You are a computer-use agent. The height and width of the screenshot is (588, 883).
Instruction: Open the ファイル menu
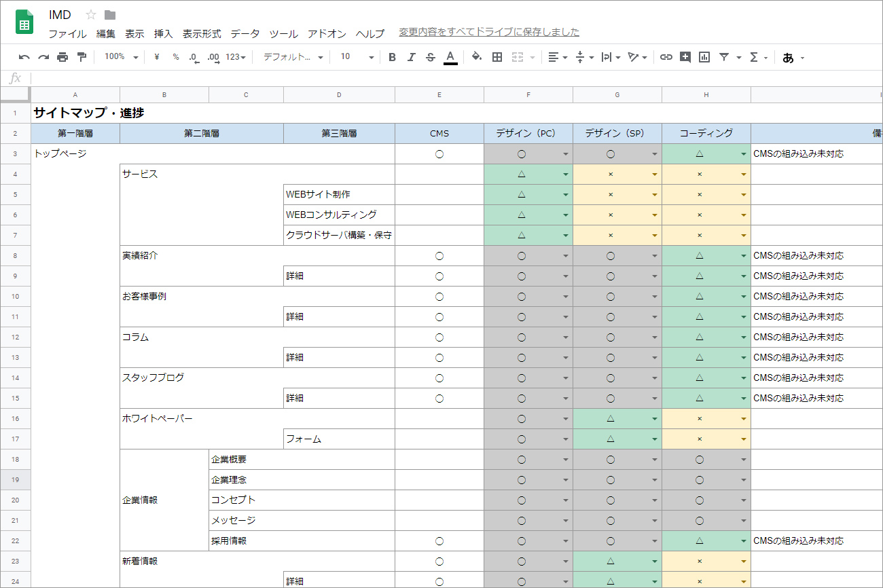(67, 33)
